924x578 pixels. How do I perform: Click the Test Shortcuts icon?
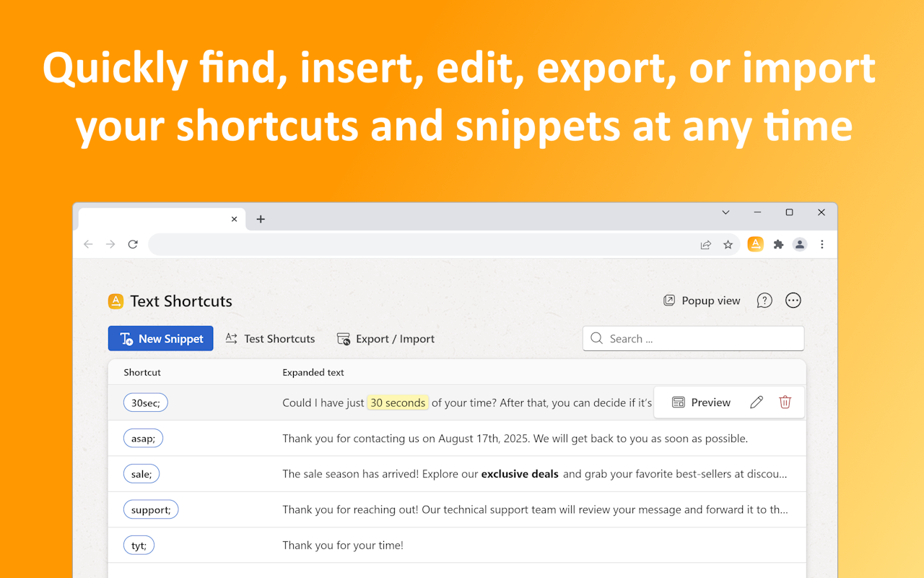point(232,338)
